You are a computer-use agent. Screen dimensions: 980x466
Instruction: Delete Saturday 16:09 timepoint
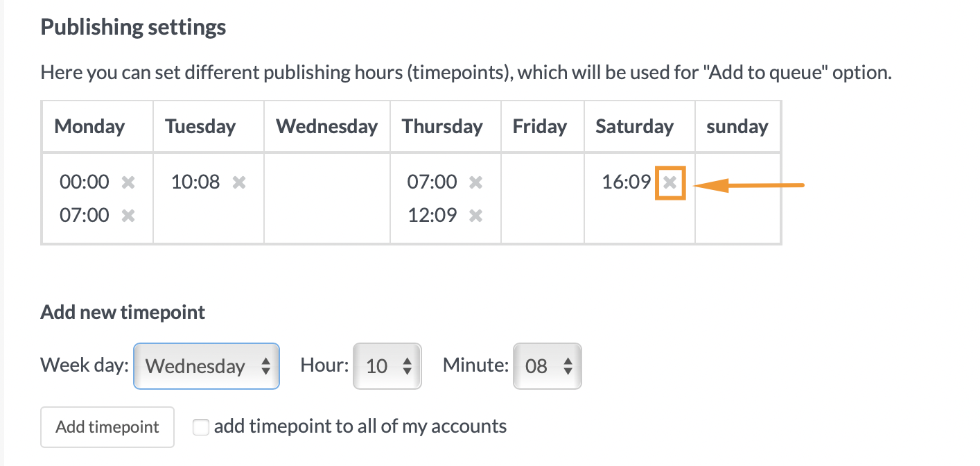670,182
